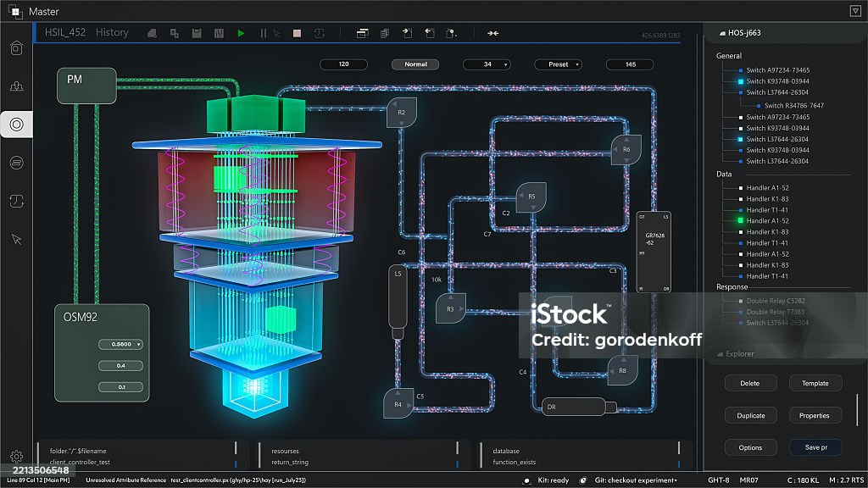The width and height of the screenshot is (868, 488).
Task: Open the users group sidebar icon
Action: (x=17, y=86)
